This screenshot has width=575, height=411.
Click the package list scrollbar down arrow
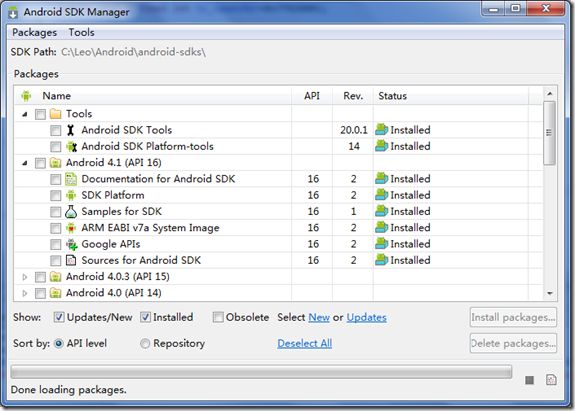(x=549, y=293)
